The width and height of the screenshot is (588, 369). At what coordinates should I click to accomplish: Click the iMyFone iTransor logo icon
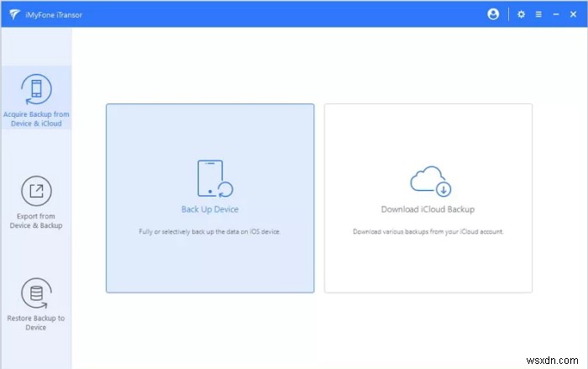(14, 14)
